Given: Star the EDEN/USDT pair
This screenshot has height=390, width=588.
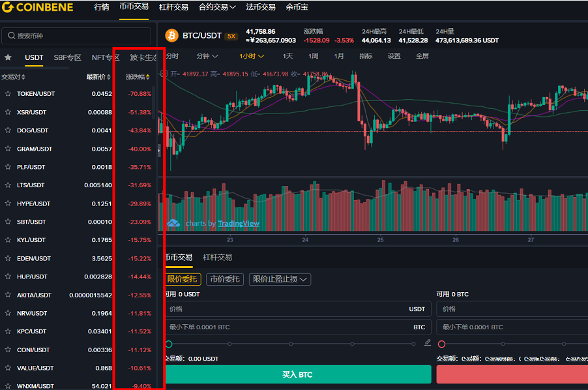Looking at the screenshot, I should [8, 258].
